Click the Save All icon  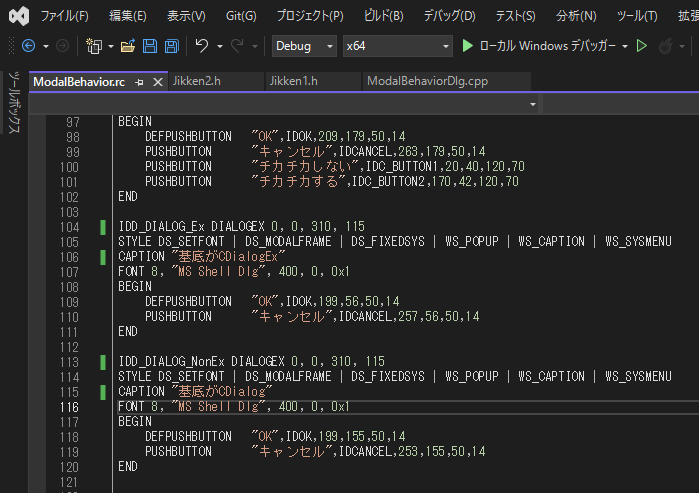pos(171,46)
